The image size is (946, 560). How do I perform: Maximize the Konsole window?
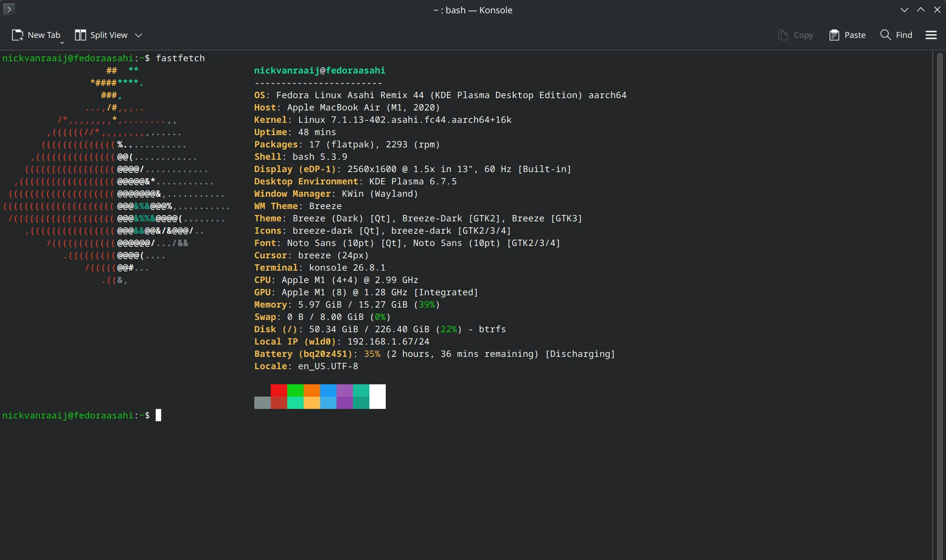[x=921, y=10]
